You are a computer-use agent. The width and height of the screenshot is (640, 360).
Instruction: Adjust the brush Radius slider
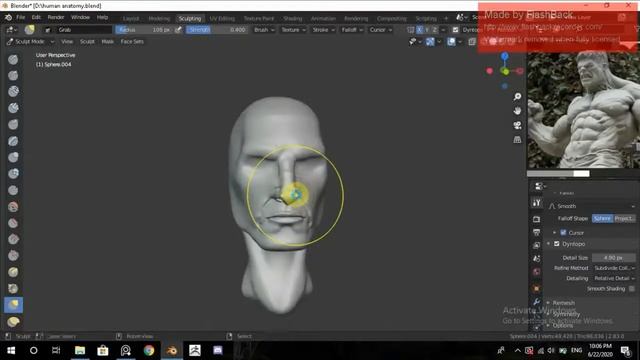(144, 30)
